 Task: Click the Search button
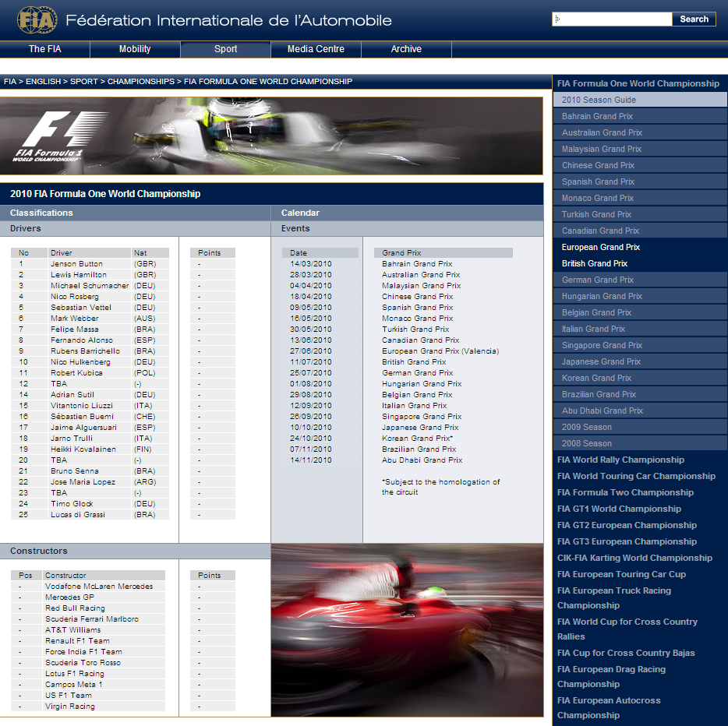[694, 19]
